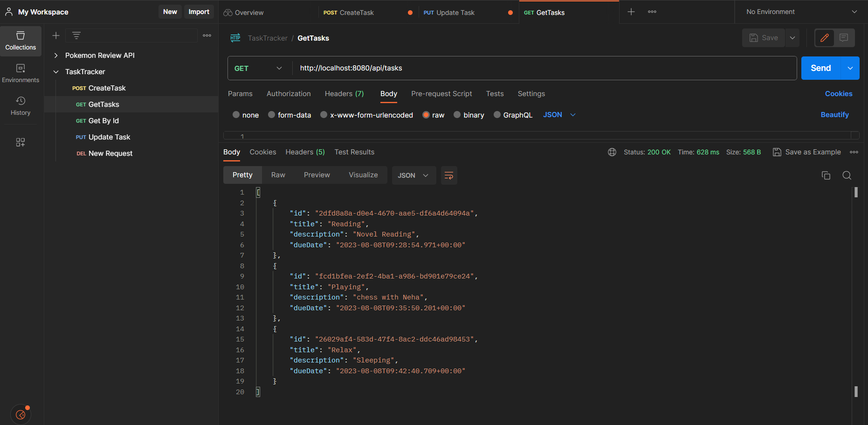This screenshot has width=868, height=425.
Task: Click the filter icon above collections list
Action: pos(76,35)
